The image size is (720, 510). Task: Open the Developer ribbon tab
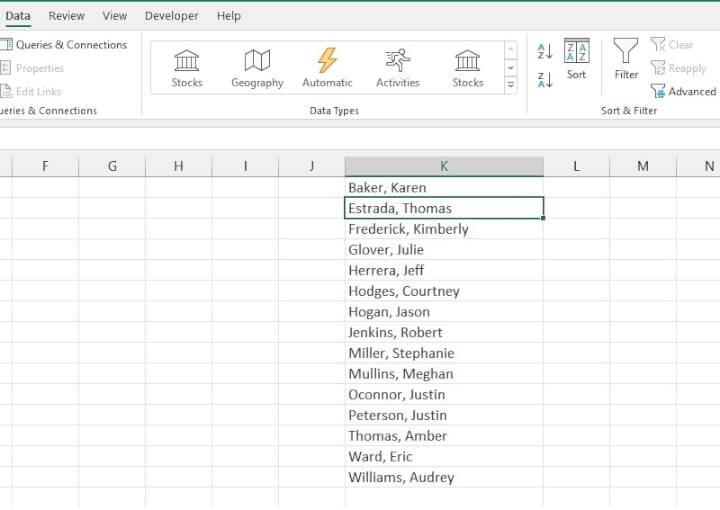tap(171, 16)
